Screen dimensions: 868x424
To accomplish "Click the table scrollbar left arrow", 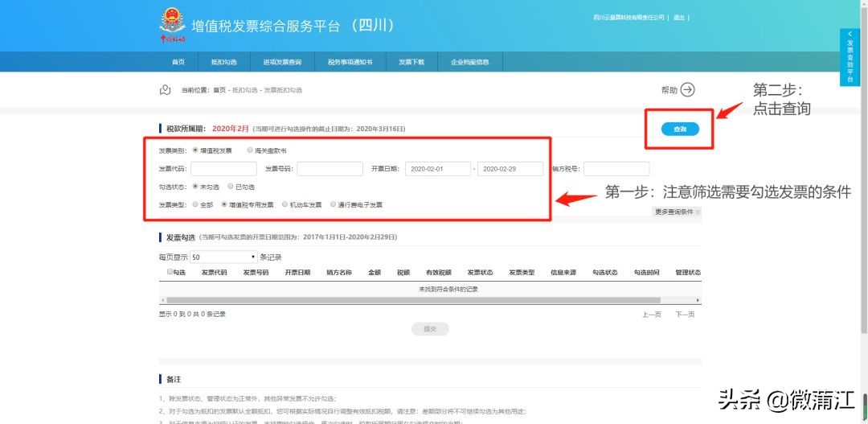I will click(x=162, y=300).
